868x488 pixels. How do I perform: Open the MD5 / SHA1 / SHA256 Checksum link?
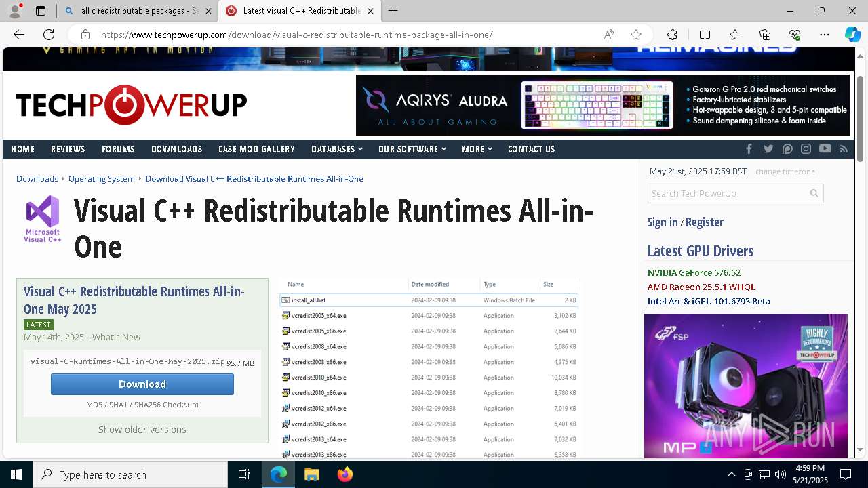coord(142,405)
